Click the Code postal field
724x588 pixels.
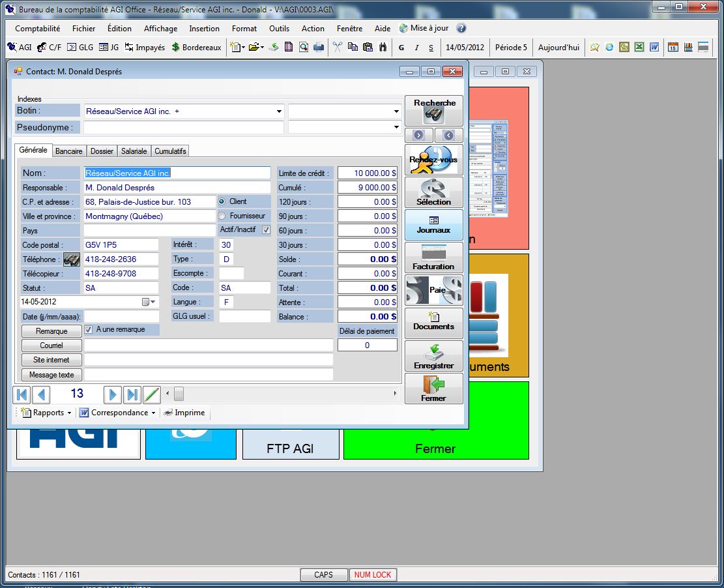tap(121, 245)
